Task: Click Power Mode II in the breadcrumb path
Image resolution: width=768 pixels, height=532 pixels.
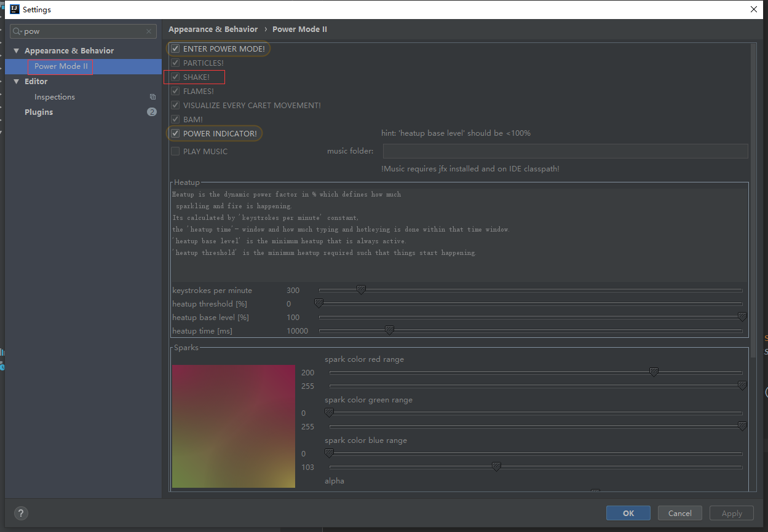Action: pyautogui.click(x=299, y=29)
